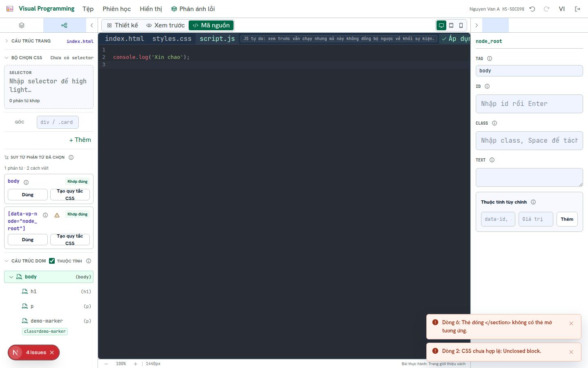This screenshot has height=368, width=588.
Task: Dismiss the 'Dòng 6' section error notification
Action: coord(571,323)
